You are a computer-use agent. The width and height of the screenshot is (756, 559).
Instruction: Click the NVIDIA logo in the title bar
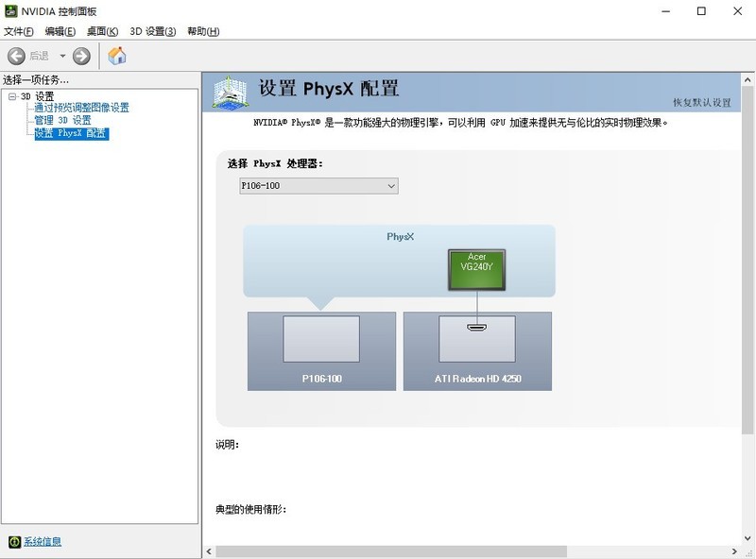click(x=12, y=11)
